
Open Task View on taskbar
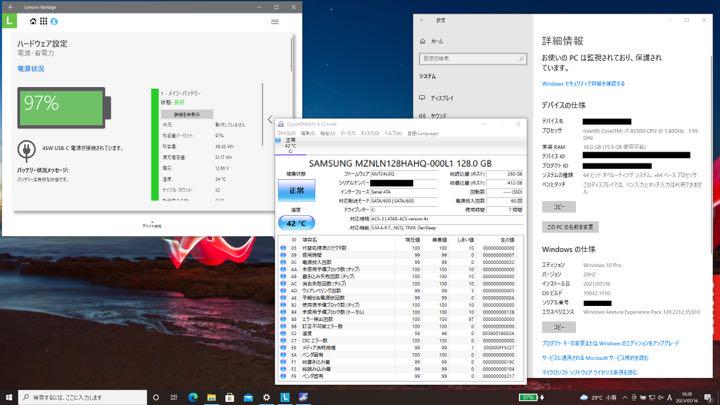pos(174,397)
